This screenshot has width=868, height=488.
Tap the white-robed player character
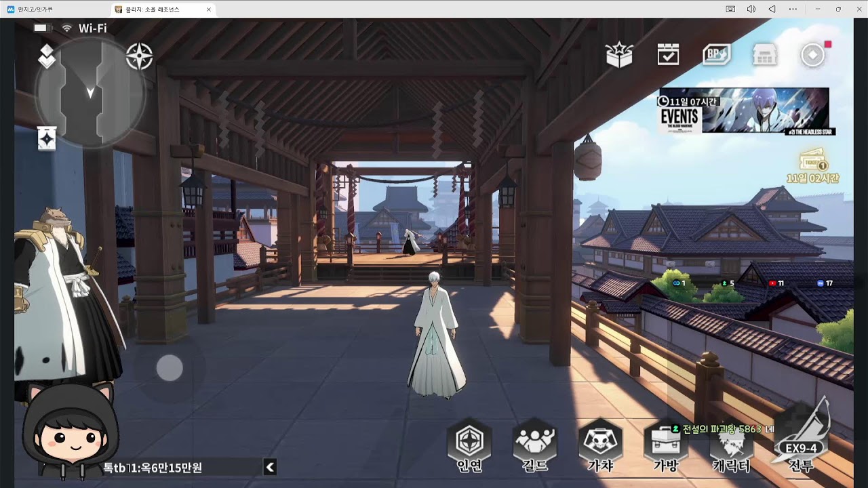pos(435,334)
